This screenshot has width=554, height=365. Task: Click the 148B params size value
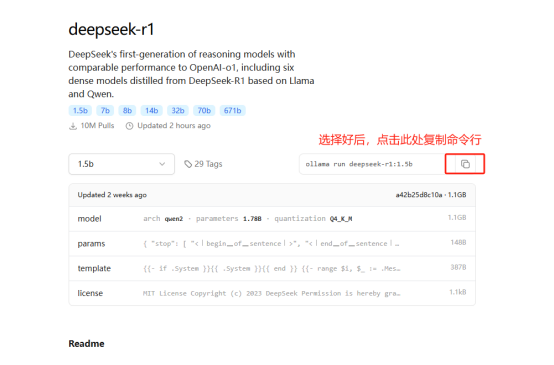tap(458, 242)
